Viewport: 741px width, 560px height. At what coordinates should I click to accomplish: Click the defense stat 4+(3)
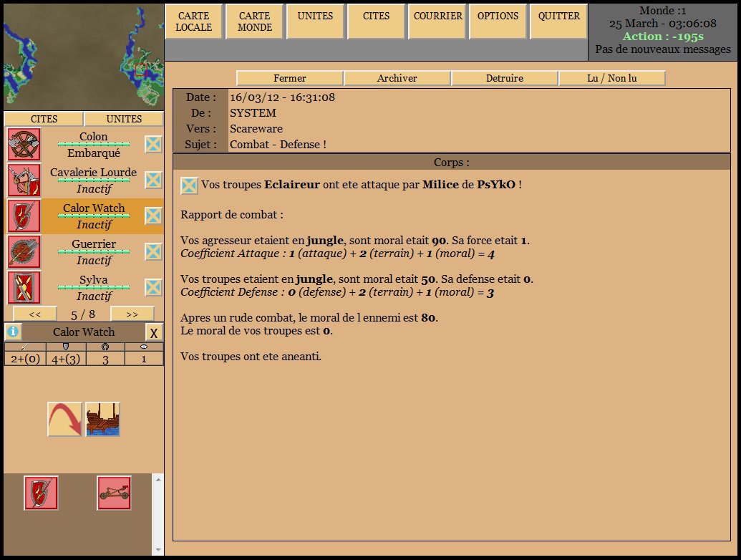pyautogui.click(x=66, y=359)
